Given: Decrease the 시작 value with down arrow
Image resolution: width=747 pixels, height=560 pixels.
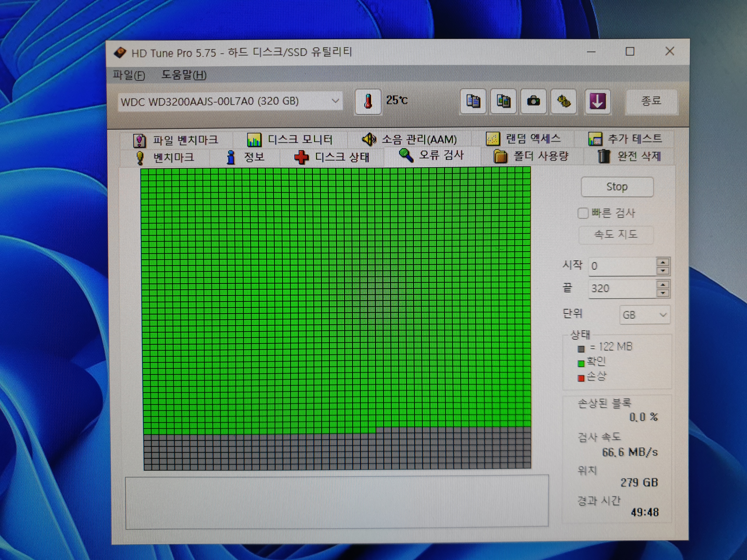Looking at the screenshot, I should [663, 271].
